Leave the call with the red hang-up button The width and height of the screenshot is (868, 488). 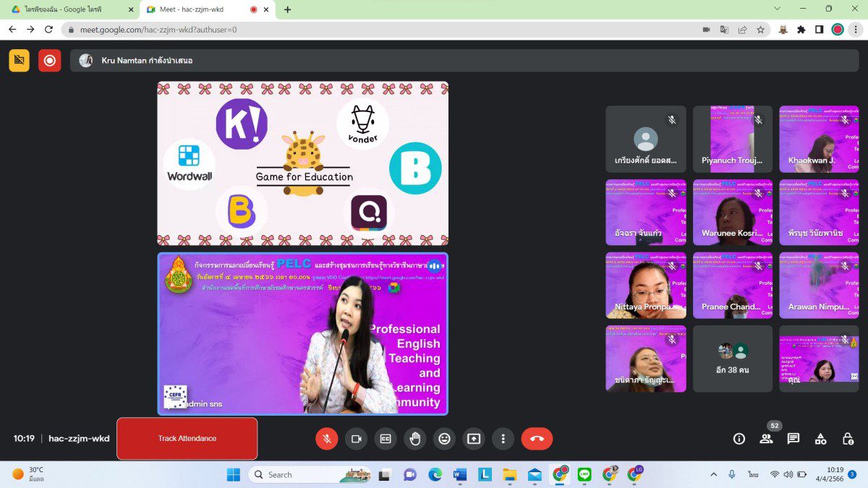click(537, 438)
